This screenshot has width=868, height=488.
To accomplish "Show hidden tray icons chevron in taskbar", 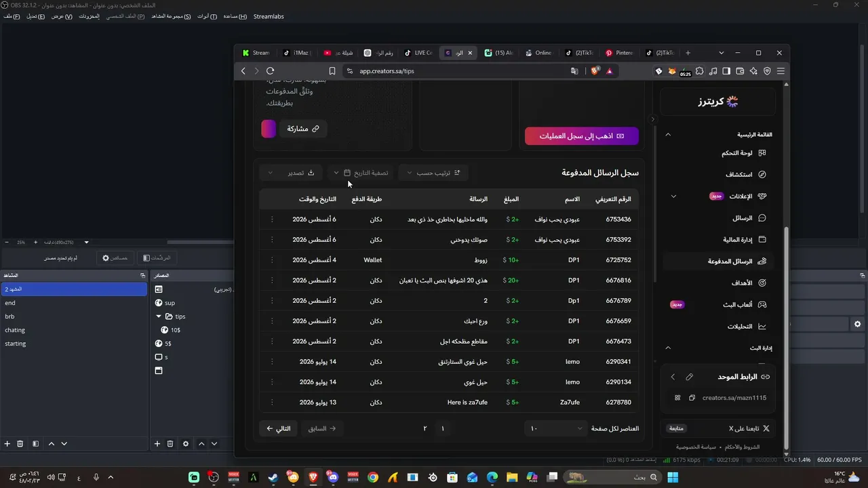I will (x=111, y=478).
